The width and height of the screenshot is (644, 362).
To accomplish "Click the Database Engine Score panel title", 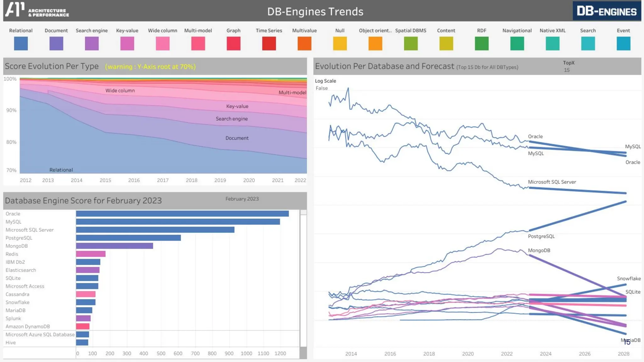I will tap(83, 200).
